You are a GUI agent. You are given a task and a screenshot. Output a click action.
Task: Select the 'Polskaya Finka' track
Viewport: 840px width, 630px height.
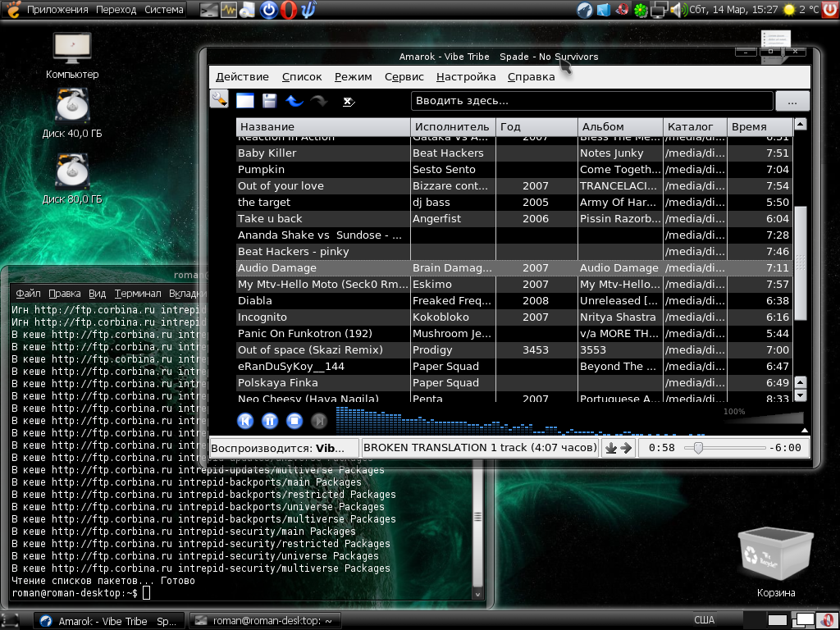(514, 383)
